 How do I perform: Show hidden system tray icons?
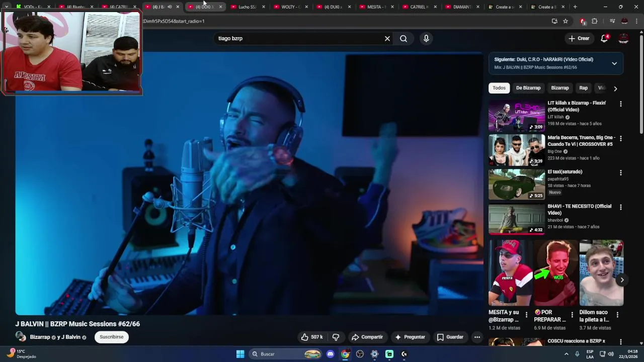coord(567,354)
